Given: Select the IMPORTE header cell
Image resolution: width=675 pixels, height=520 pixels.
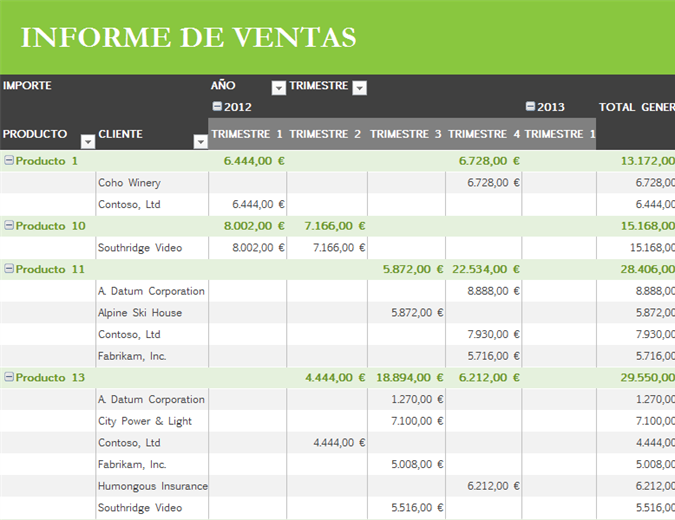Looking at the screenshot, I should tap(27, 86).
